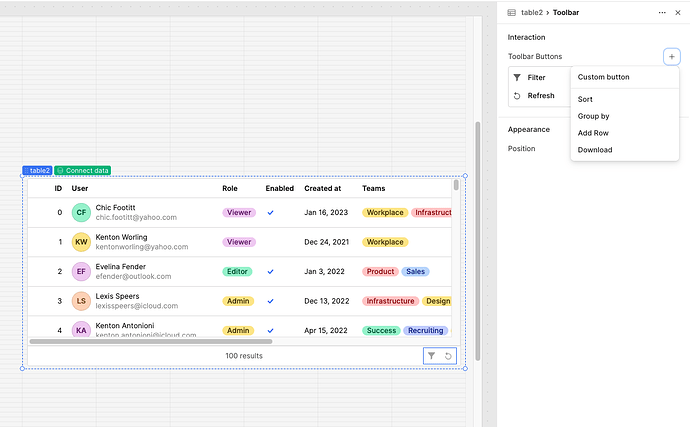Close the Toolbar inspector panel
This screenshot has width=690, height=427.
pos(679,13)
